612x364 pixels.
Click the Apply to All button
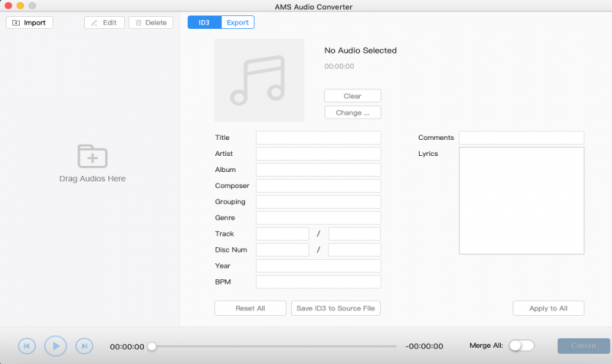point(548,308)
